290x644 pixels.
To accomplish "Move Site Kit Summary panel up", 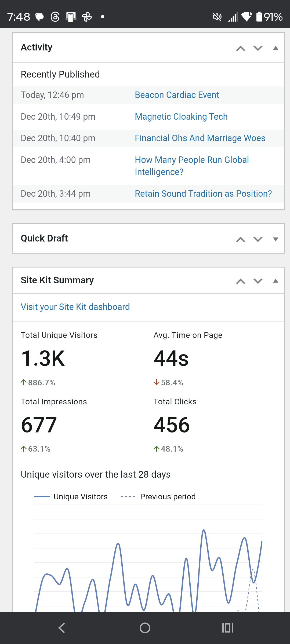I will (x=241, y=281).
